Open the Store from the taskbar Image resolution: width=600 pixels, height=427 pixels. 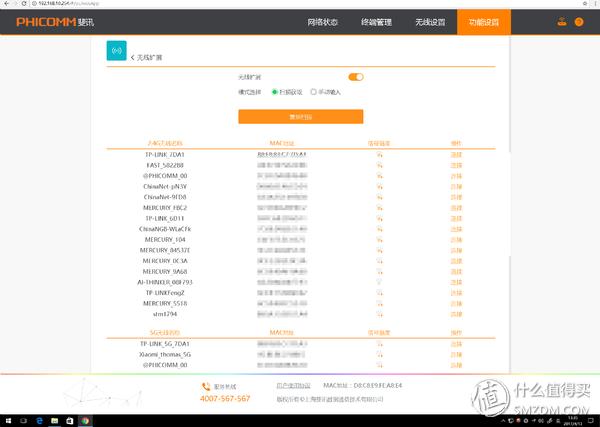point(70,421)
